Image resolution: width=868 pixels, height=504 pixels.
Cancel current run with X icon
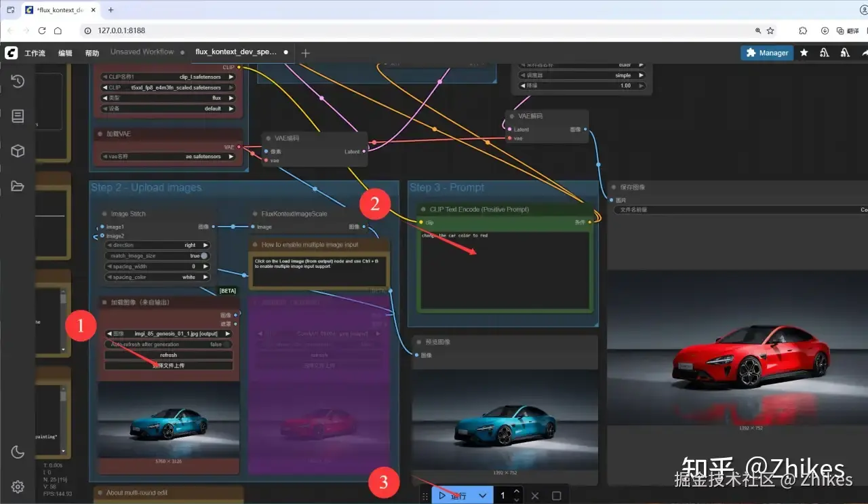point(535,496)
